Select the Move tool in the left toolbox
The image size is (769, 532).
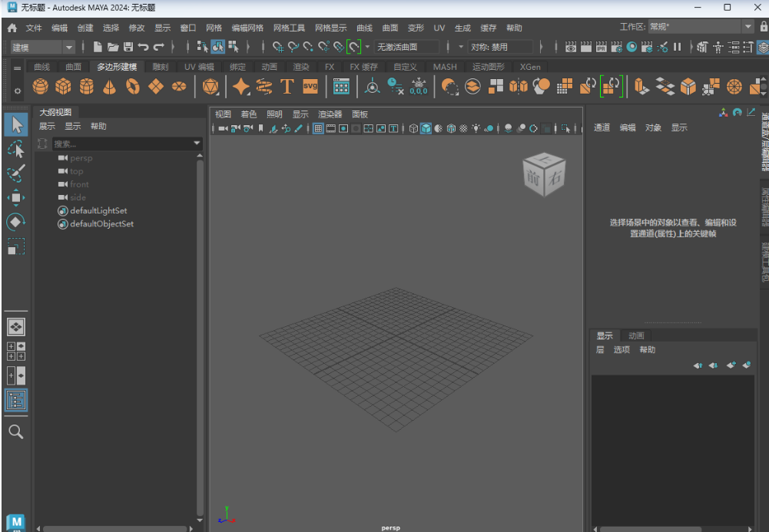(x=15, y=198)
